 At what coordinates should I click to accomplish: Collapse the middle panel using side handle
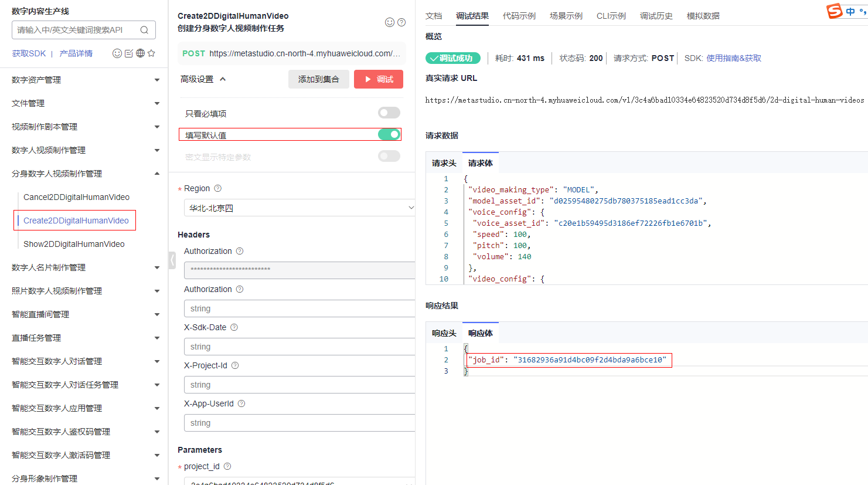coord(172,260)
